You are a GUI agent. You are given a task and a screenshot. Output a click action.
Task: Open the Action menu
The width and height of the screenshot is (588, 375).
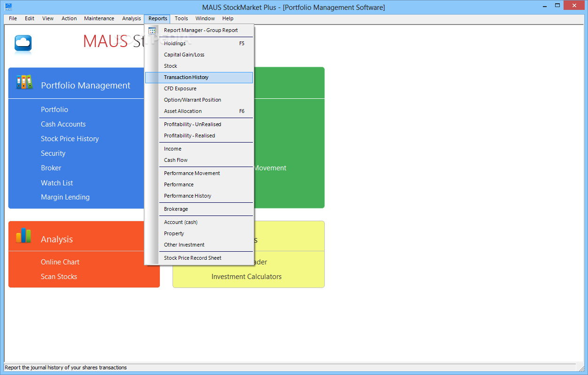pyautogui.click(x=69, y=19)
